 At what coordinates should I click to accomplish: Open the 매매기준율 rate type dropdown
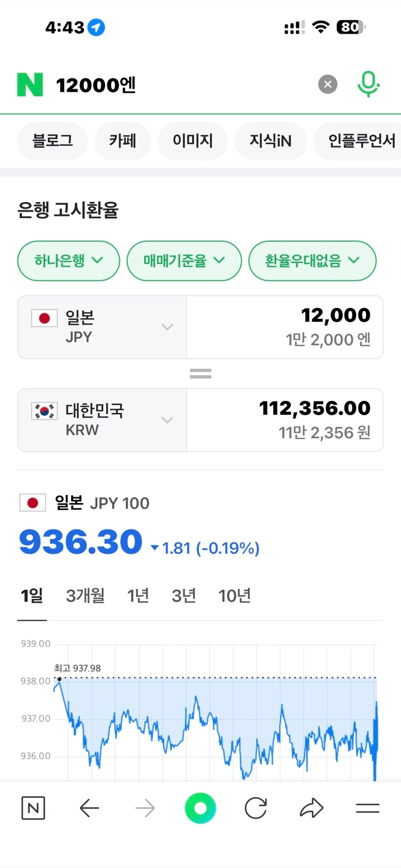[x=184, y=260]
